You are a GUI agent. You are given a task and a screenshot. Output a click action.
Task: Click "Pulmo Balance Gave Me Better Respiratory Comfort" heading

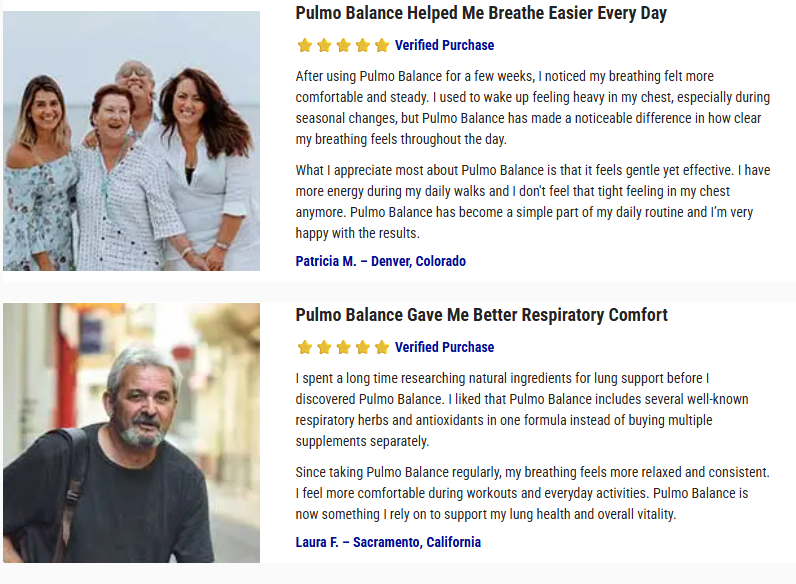481,315
